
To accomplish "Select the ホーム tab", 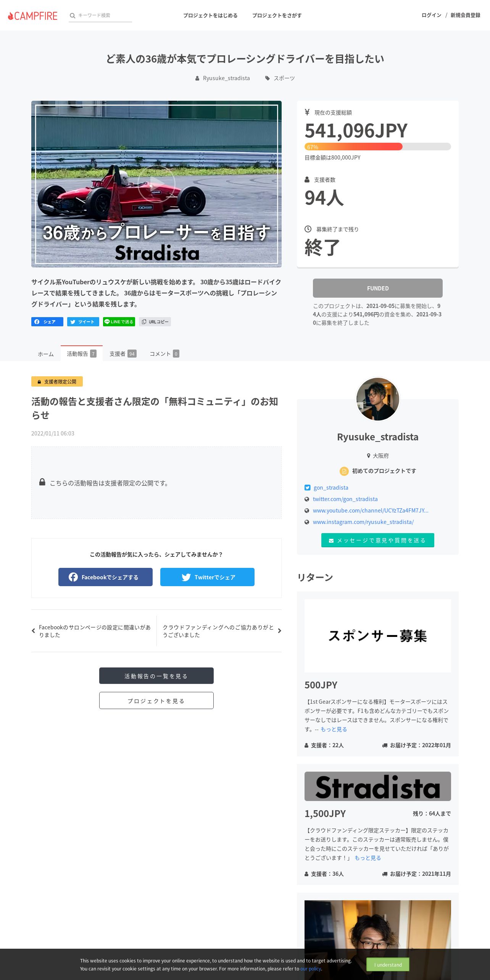I will pyautogui.click(x=46, y=354).
